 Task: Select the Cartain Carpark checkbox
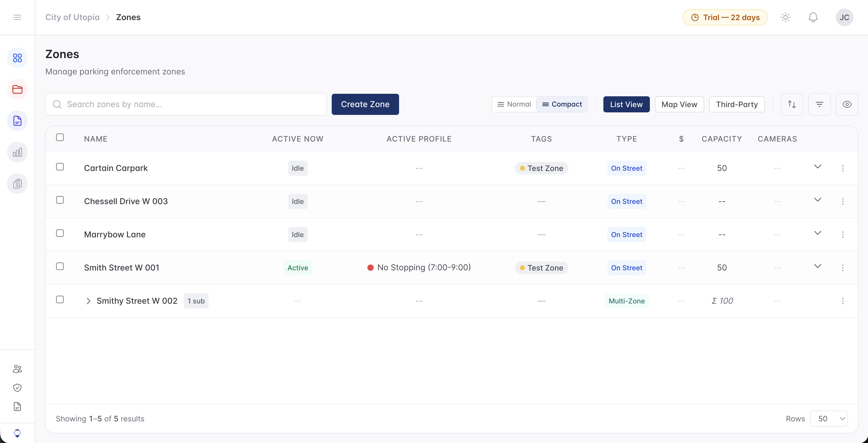pyautogui.click(x=60, y=167)
